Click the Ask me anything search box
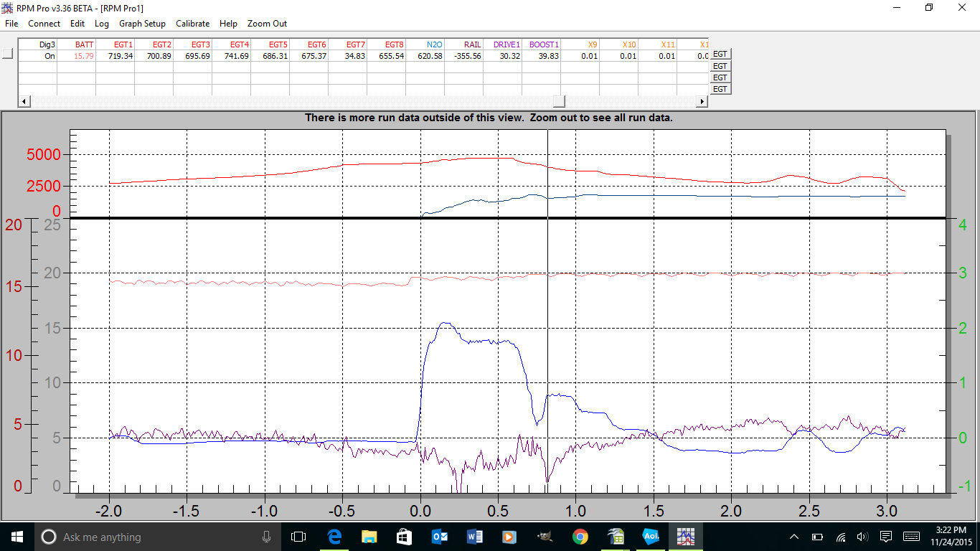 (159, 536)
